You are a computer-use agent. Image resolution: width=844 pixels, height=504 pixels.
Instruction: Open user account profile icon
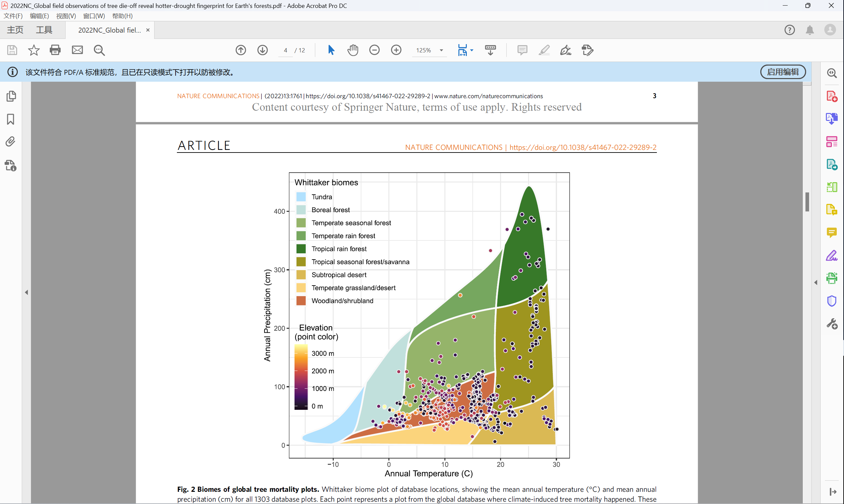(830, 30)
